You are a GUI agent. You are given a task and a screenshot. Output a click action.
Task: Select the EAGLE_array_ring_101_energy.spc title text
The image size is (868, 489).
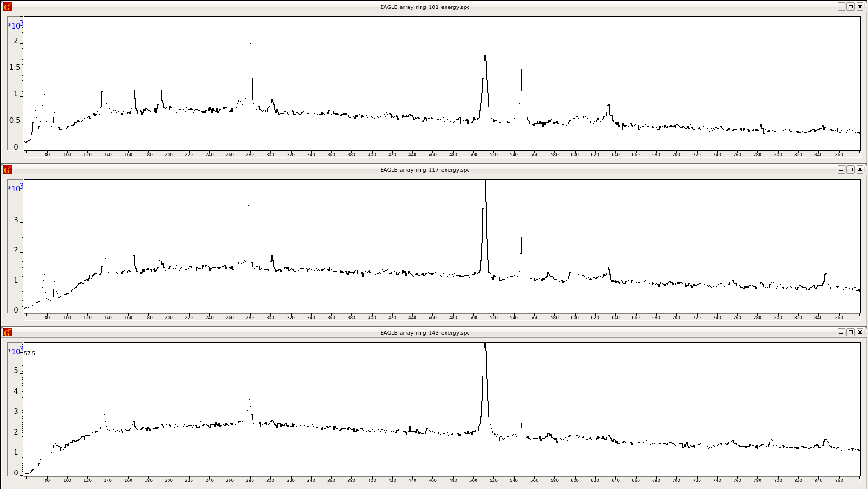(x=424, y=7)
